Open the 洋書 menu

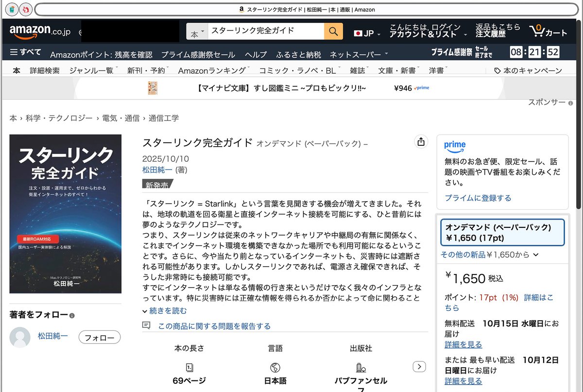point(438,70)
